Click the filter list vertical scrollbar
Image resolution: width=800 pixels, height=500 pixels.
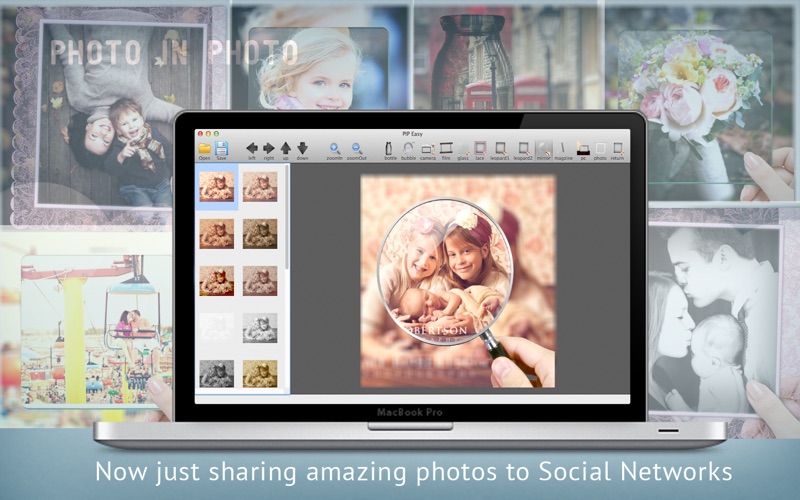tap(287, 217)
